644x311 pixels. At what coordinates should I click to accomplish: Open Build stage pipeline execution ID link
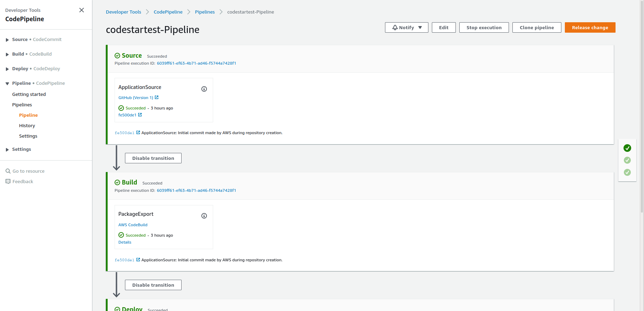coord(196,190)
